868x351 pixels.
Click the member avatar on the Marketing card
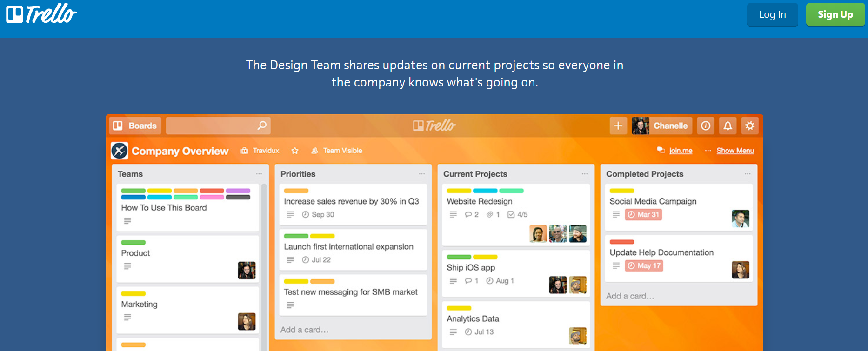pos(247,321)
